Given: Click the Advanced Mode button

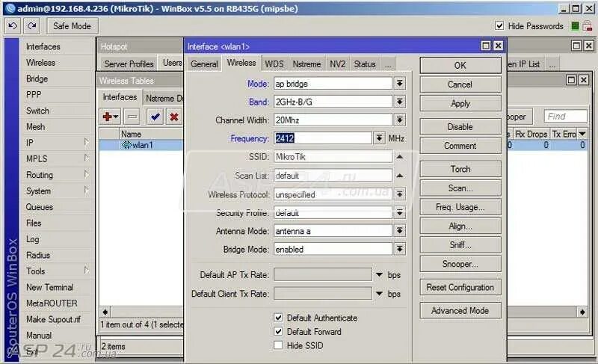Looking at the screenshot, I should pos(460,310).
